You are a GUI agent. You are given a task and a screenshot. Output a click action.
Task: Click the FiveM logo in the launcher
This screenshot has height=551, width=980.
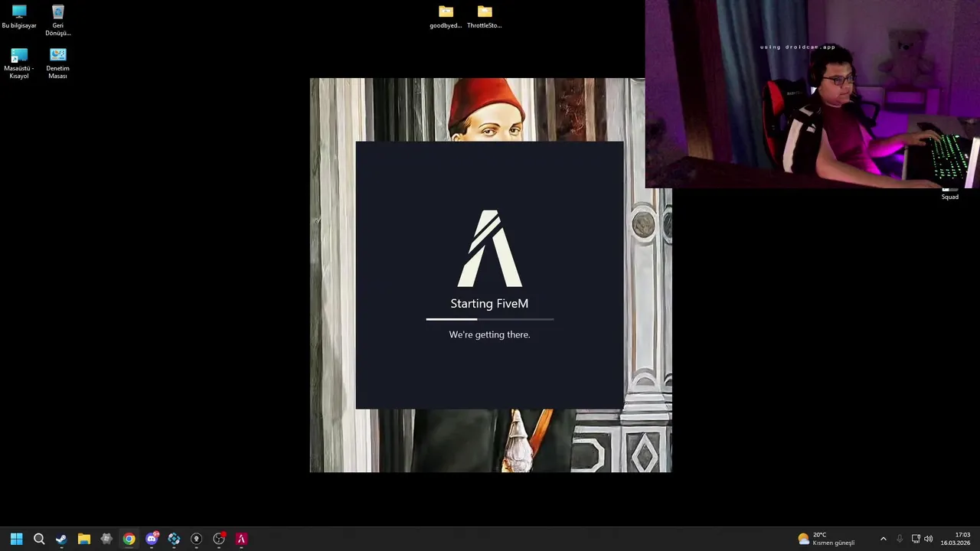coord(489,249)
